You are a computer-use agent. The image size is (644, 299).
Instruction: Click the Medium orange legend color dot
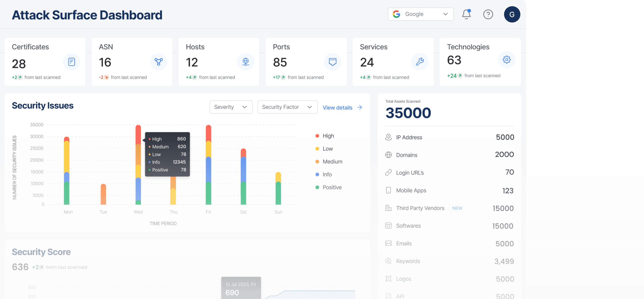point(317,162)
